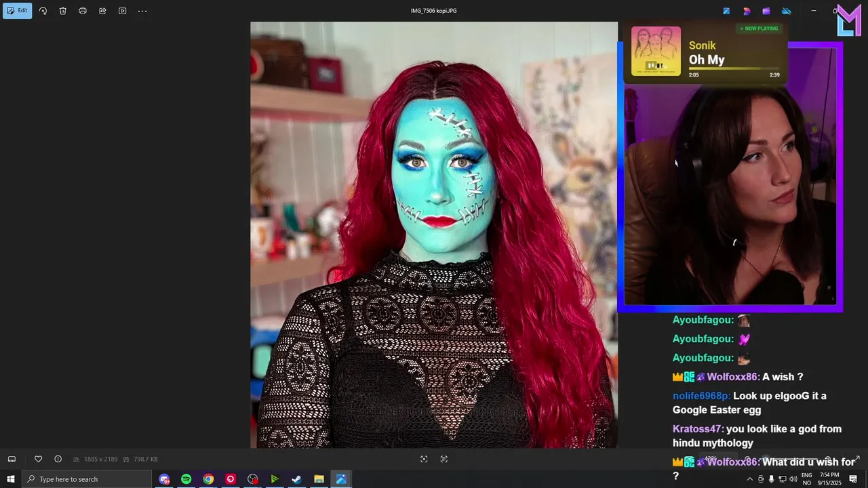
Task: Click the ENG NO language indicator
Action: pos(807,479)
